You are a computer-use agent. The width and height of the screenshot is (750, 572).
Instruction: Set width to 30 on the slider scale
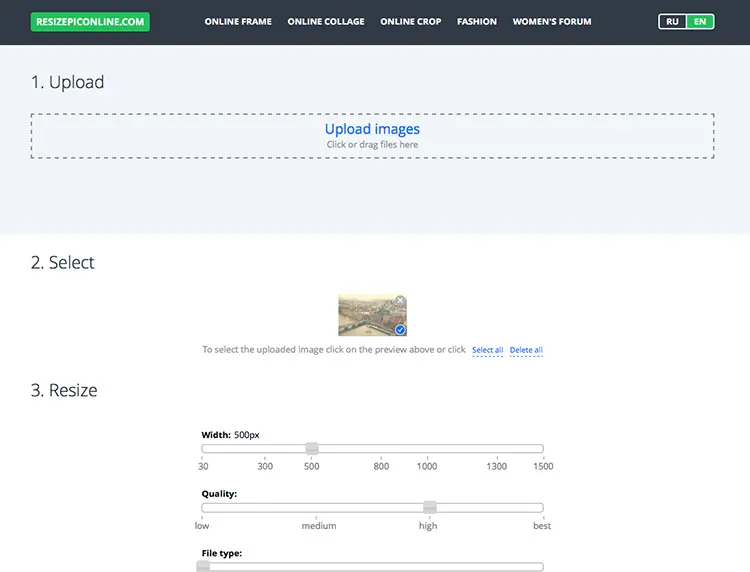203,466
